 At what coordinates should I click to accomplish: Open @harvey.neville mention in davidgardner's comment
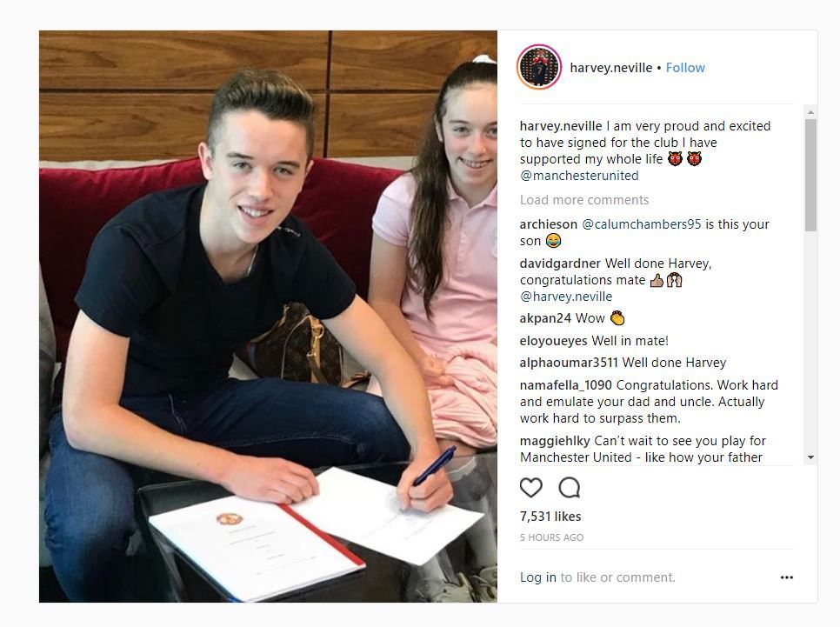[566, 297]
